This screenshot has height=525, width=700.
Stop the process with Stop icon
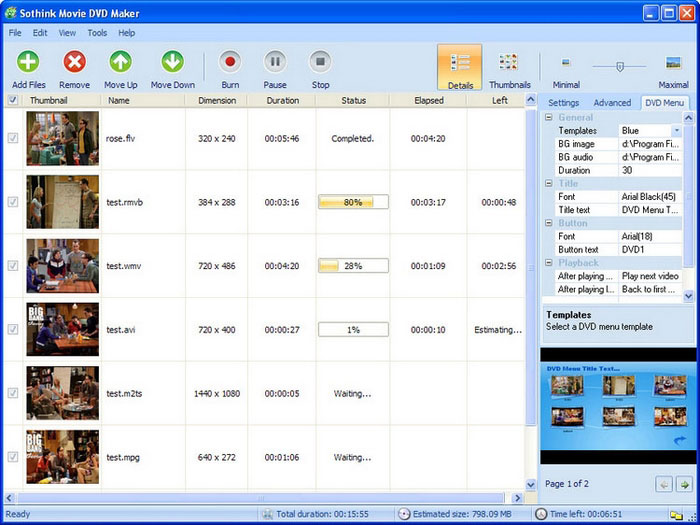(x=320, y=62)
